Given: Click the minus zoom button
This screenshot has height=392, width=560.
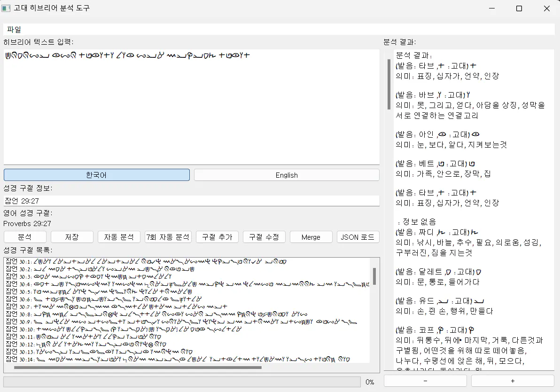Looking at the screenshot, I should click(x=425, y=381).
